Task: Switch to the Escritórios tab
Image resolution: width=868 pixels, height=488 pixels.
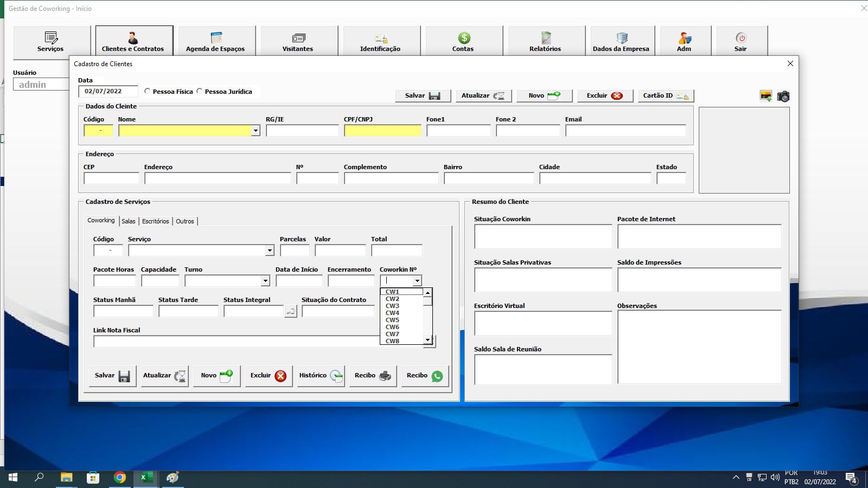Action: (x=156, y=221)
